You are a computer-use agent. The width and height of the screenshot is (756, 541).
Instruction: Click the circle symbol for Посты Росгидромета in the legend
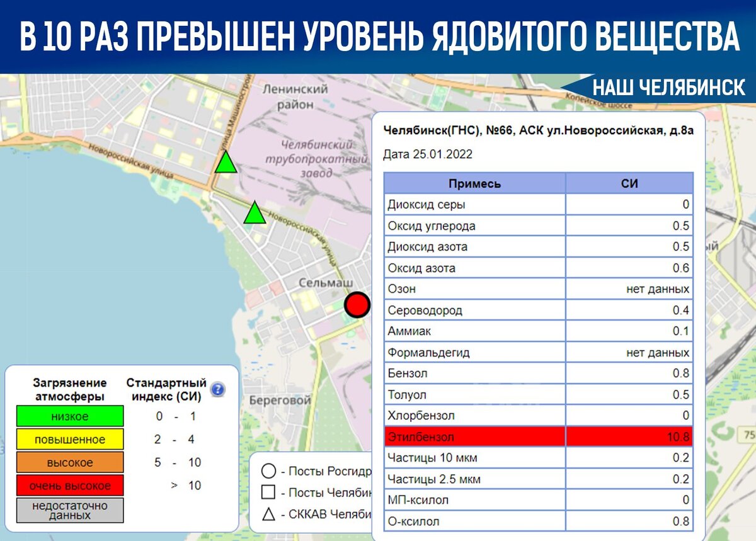click(x=268, y=470)
